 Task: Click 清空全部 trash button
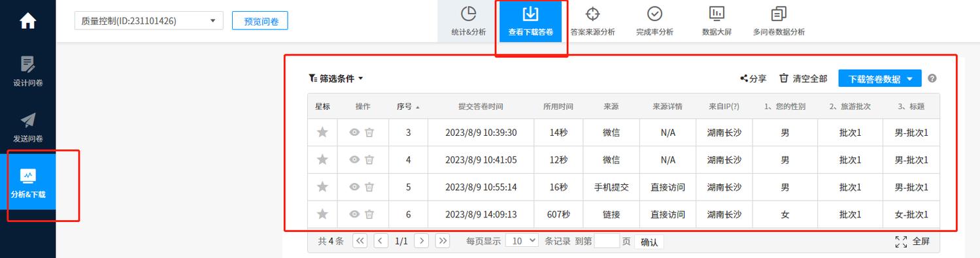(x=803, y=78)
